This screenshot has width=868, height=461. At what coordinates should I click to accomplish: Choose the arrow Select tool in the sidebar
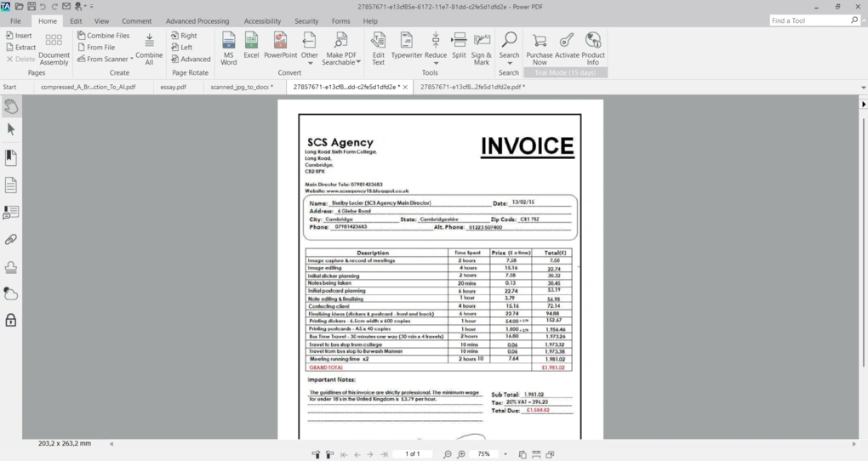[10, 129]
